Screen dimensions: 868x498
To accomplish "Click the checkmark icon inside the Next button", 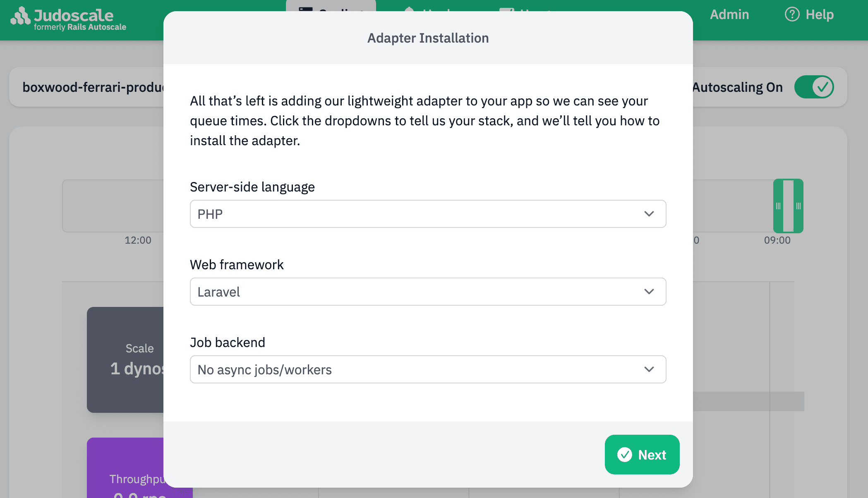I will click(x=625, y=455).
